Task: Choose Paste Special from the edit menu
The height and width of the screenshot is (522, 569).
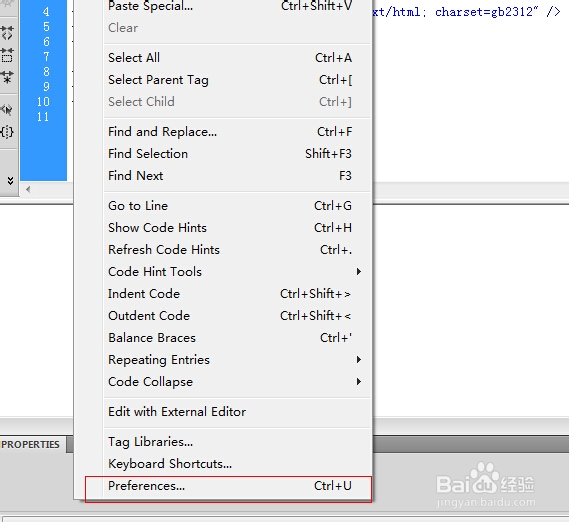Action: click(x=229, y=6)
